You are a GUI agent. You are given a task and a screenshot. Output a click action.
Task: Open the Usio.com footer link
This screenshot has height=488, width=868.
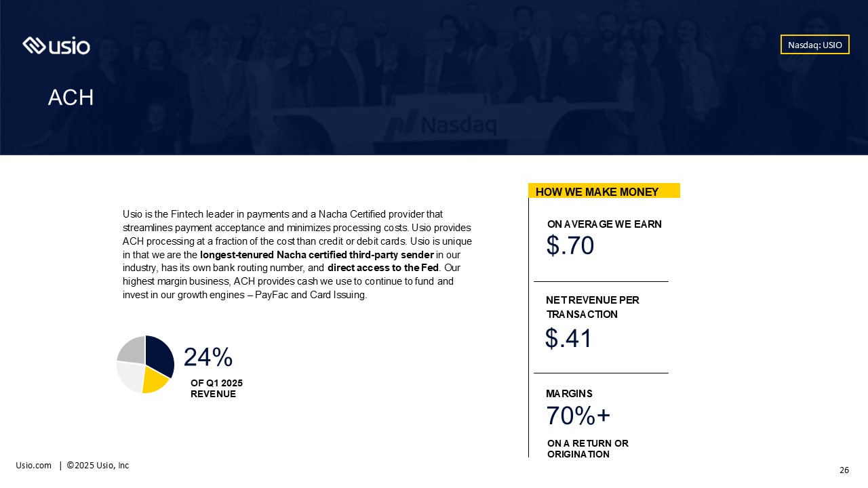click(34, 466)
